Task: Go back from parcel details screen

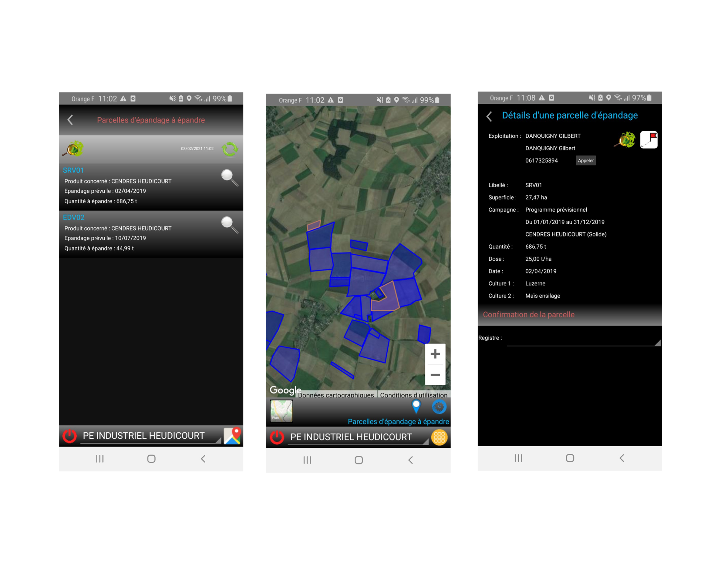Action: tap(489, 116)
